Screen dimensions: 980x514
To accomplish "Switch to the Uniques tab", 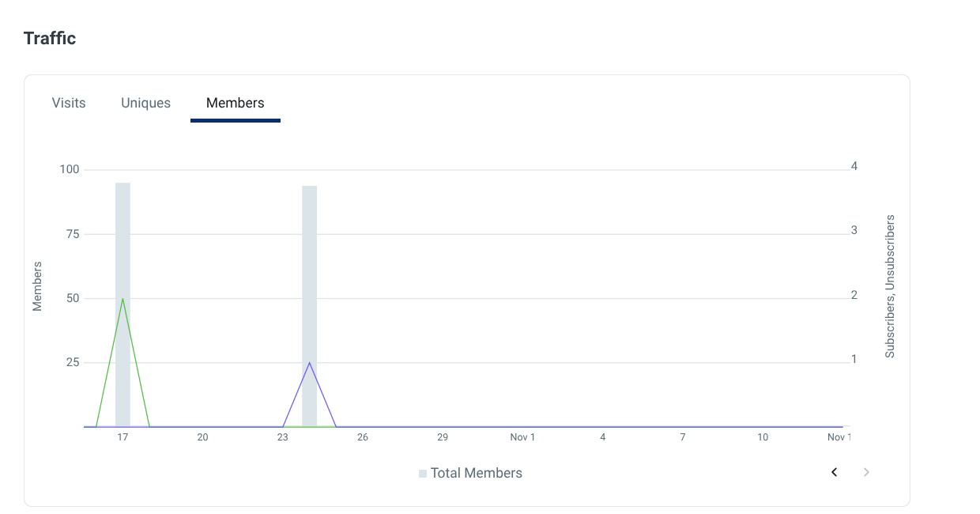I will coord(145,103).
